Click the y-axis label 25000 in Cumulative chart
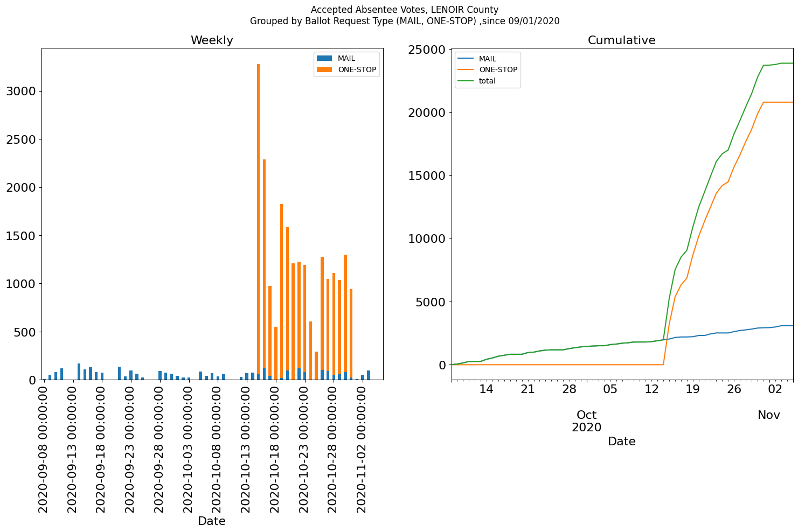This screenshot has height=532, width=798. coord(427,50)
